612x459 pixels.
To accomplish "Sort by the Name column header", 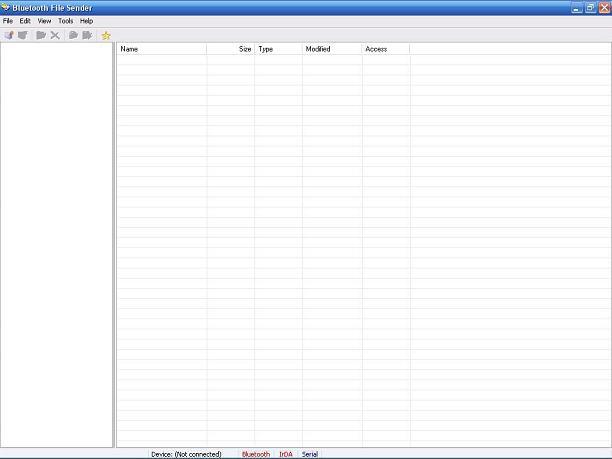I will pyautogui.click(x=162, y=49).
